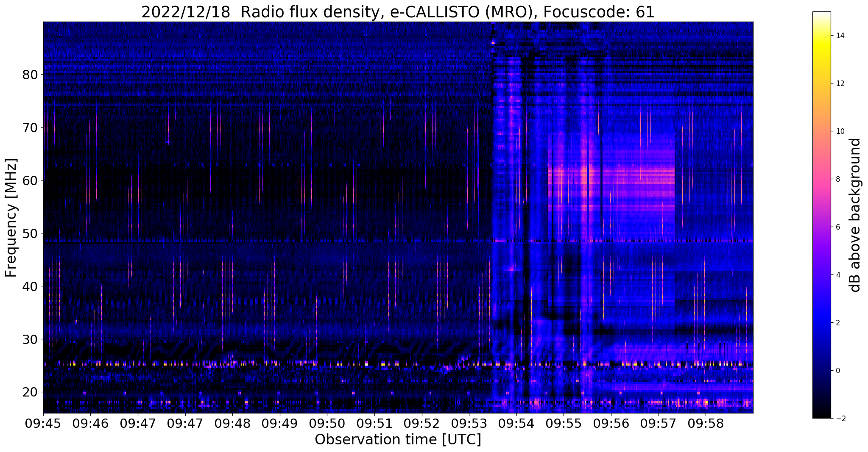Click the 70 MHz y-axis tick label

[x=30, y=128]
